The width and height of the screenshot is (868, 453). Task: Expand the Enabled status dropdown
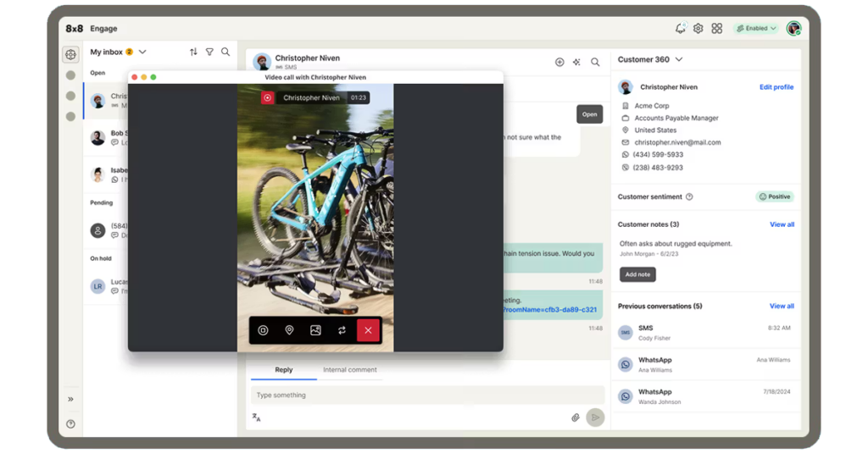coord(756,28)
